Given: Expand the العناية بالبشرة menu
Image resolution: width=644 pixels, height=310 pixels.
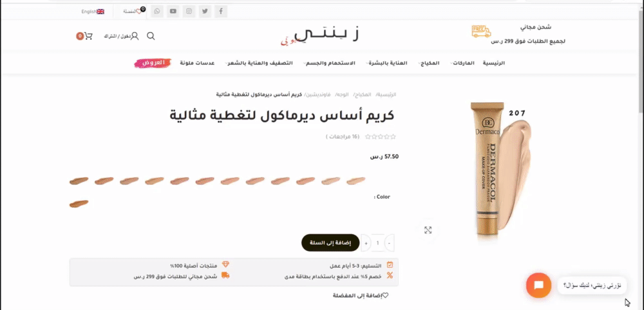Looking at the screenshot, I should [386, 63].
